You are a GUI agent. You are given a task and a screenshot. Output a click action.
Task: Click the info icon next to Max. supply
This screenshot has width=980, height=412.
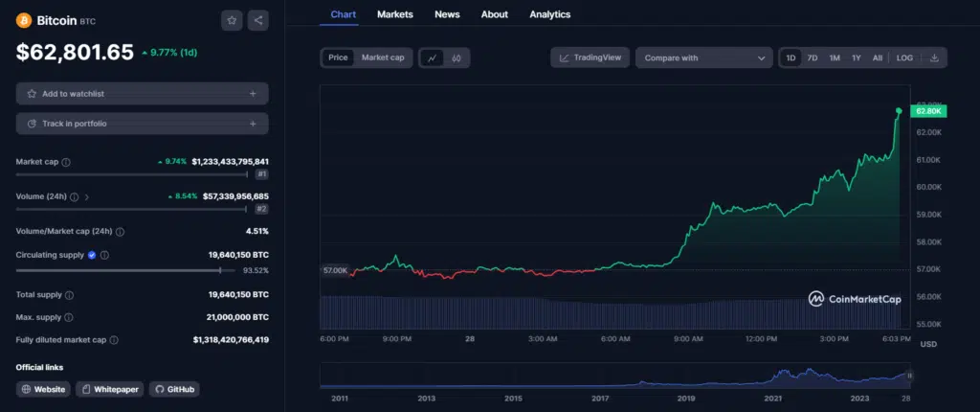tap(69, 317)
